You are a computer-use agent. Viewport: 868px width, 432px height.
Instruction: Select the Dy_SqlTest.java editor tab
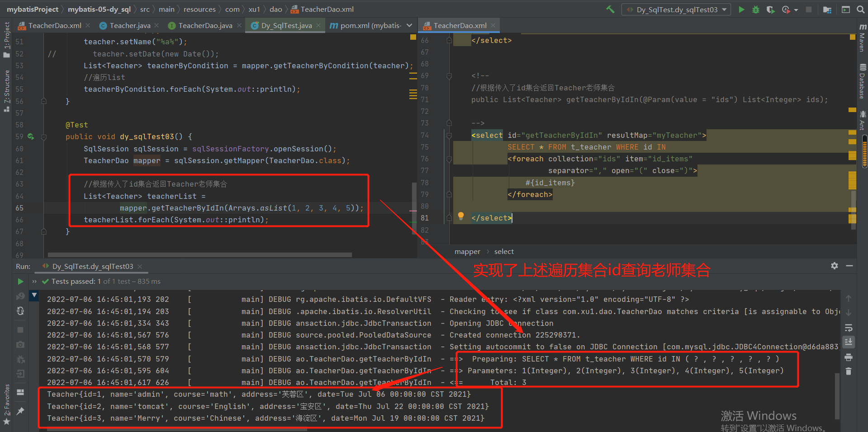tap(285, 26)
